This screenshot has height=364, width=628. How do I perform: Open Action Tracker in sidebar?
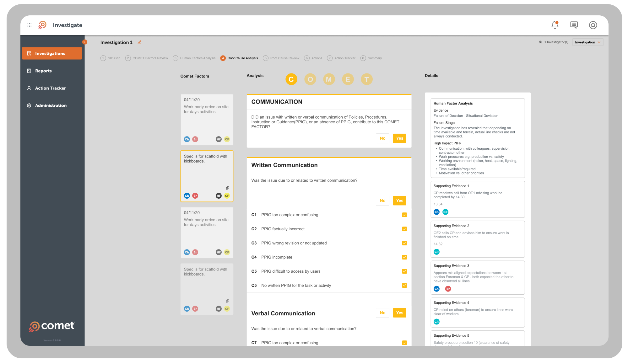50,88
